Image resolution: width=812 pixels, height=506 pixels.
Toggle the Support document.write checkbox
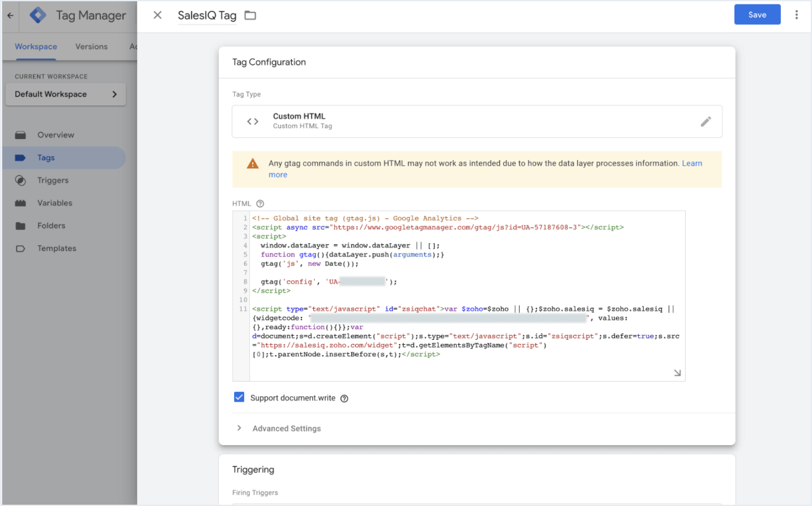[x=239, y=397]
